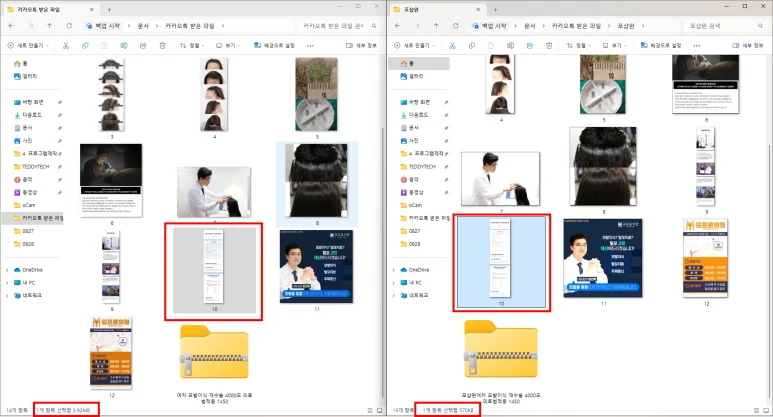Select thumbnail 8 hair photo in left window
The image size is (773, 417).
point(317,180)
